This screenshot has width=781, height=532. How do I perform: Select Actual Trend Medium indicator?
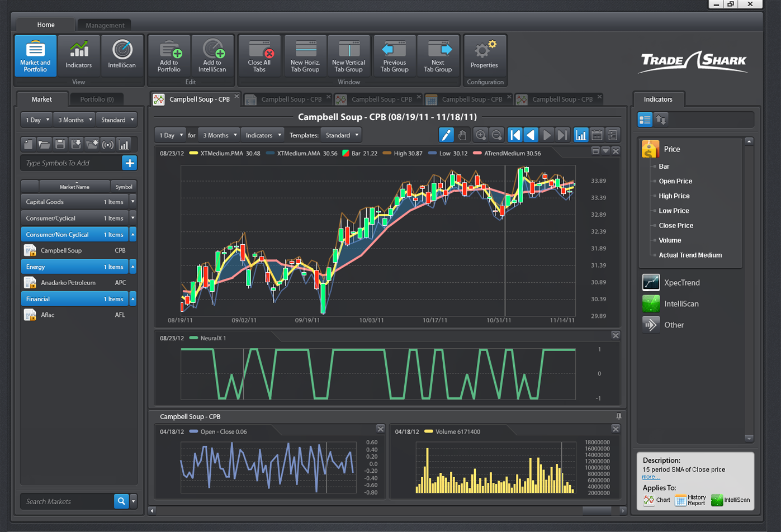690,255
